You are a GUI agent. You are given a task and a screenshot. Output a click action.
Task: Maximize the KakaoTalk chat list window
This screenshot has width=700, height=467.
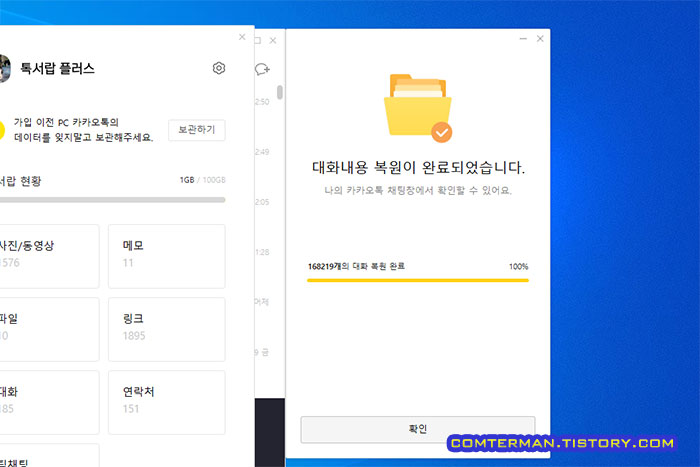(x=258, y=41)
